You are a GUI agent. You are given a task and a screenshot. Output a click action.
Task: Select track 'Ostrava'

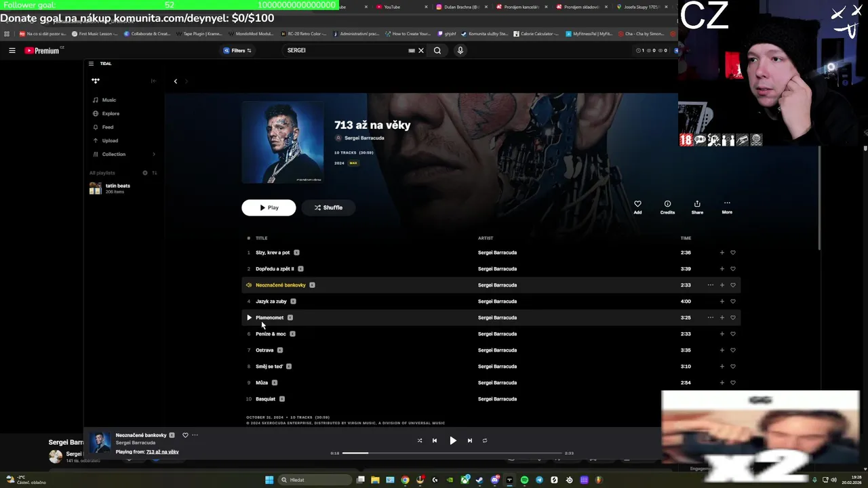point(264,350)
